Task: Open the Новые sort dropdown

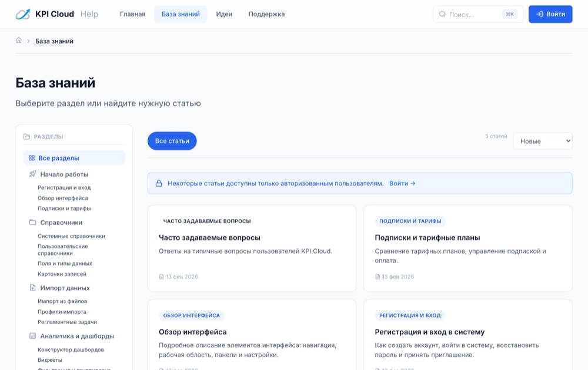Action: pos(542,141)
